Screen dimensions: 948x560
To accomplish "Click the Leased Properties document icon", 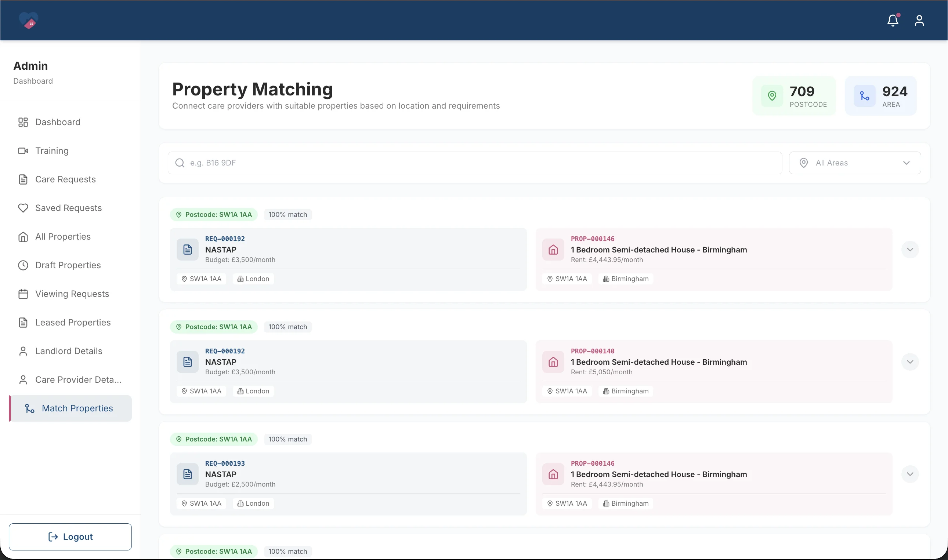I will pyautogui.click(x=23, y=323).
